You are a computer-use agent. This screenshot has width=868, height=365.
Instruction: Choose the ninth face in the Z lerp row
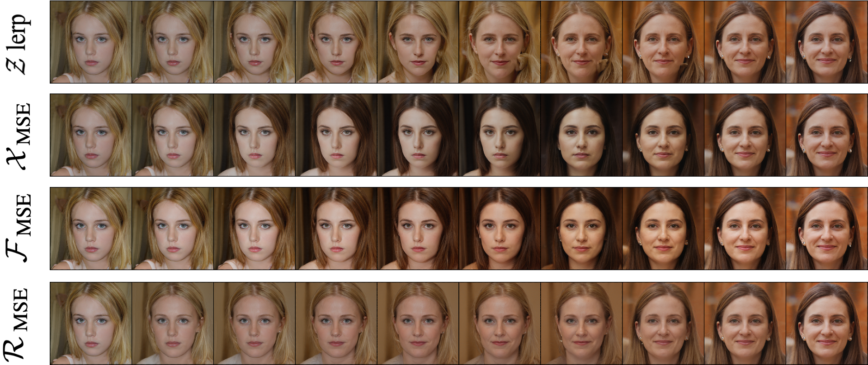tap(745, 42)
